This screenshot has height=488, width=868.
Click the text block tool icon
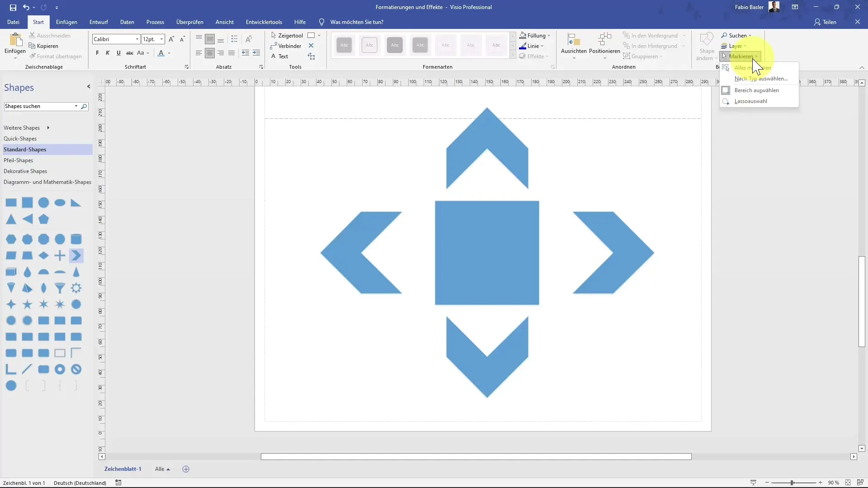(311, 56)
